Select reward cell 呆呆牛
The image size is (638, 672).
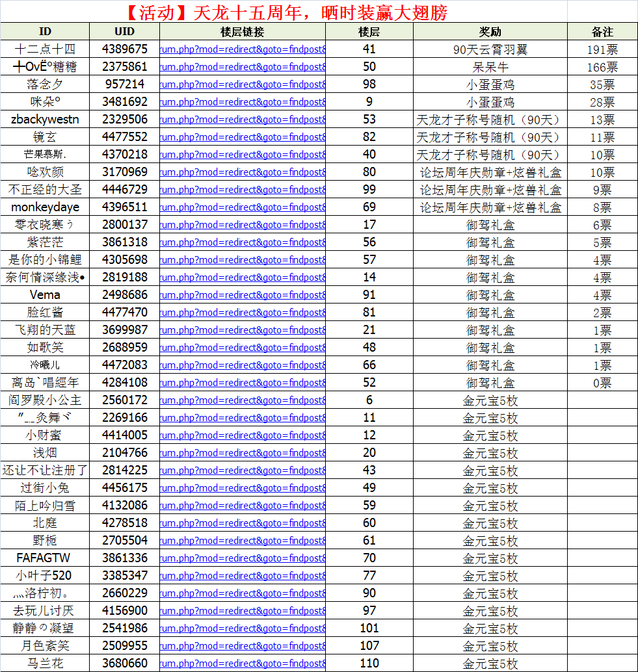490,67
